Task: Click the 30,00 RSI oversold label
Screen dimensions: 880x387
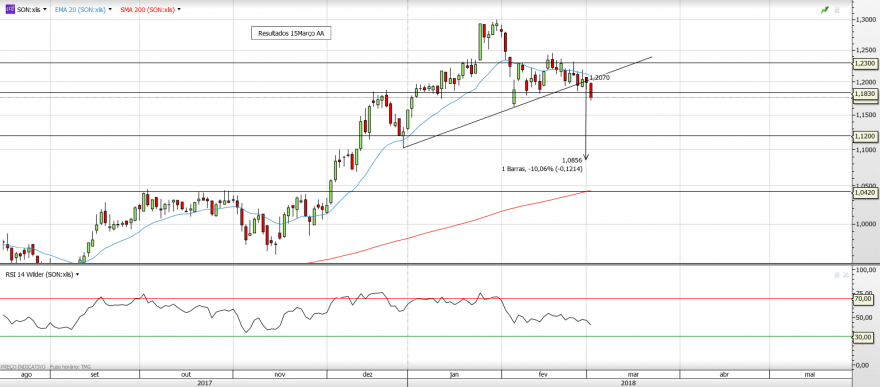Action: tap(863, 338)
